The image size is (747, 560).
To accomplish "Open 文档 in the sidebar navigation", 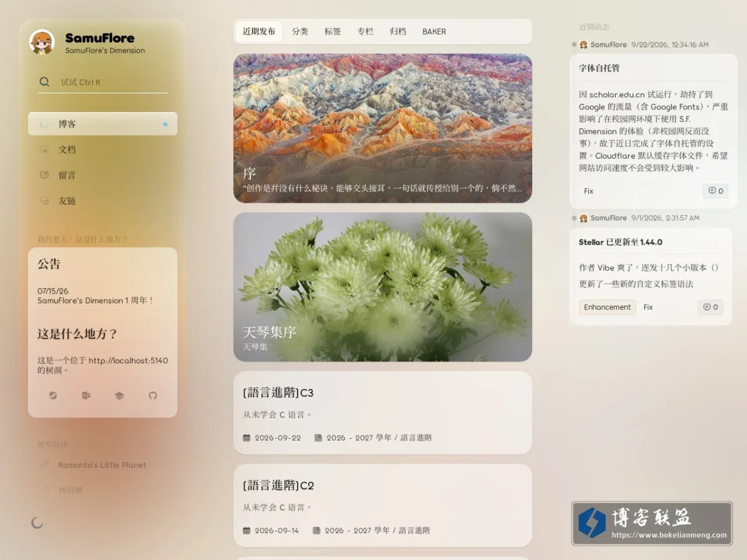I will [x=103, y=149].
